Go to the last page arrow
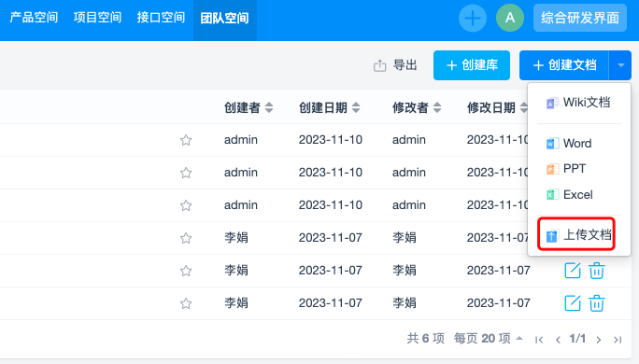The width and height of the screenshot is (639, 364). coord(618,339)
